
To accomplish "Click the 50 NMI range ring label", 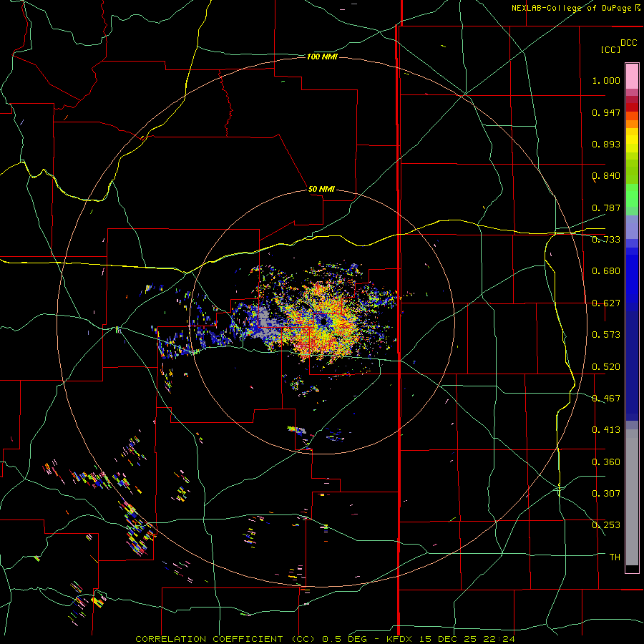I will [x=321, y=189].
